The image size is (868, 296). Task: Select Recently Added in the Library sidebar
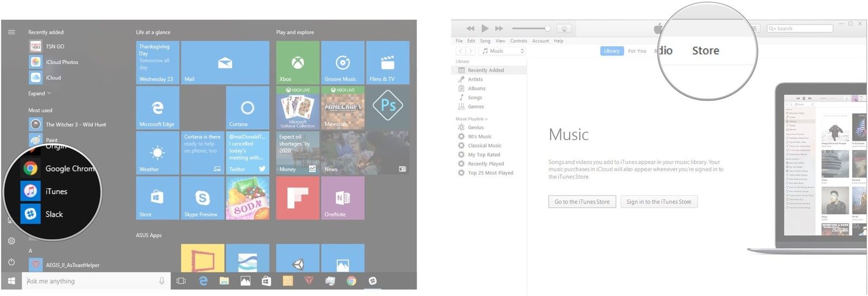[x=486, y=70]
